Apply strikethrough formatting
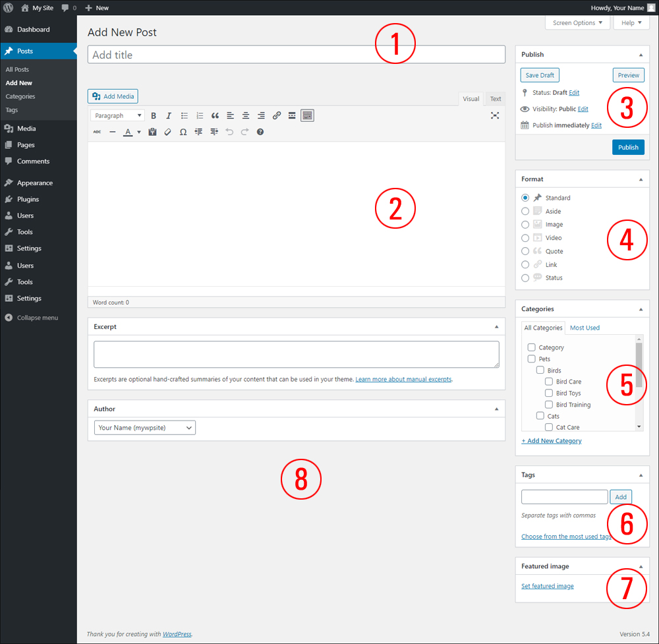659x644 pixels. pos(97,132)
